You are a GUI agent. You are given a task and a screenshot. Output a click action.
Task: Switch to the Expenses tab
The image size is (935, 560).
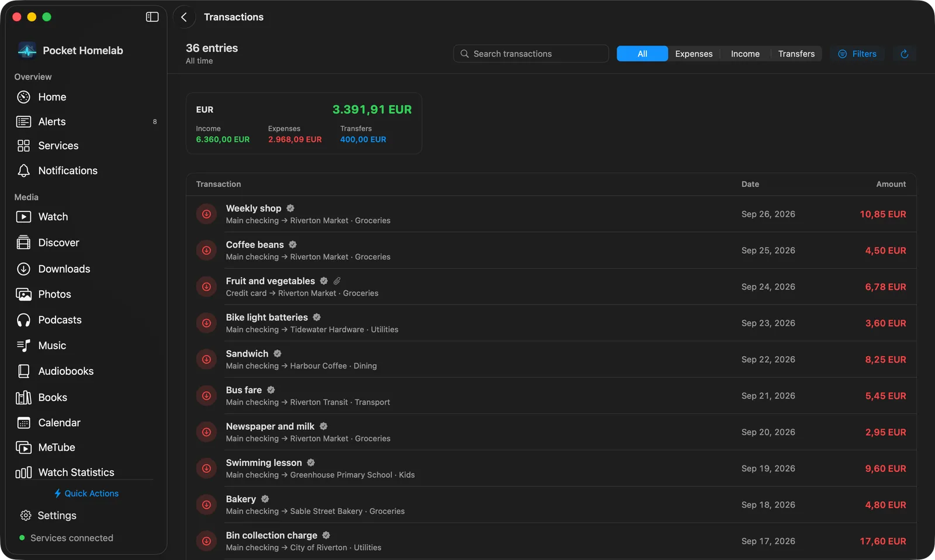coord(694,54)
